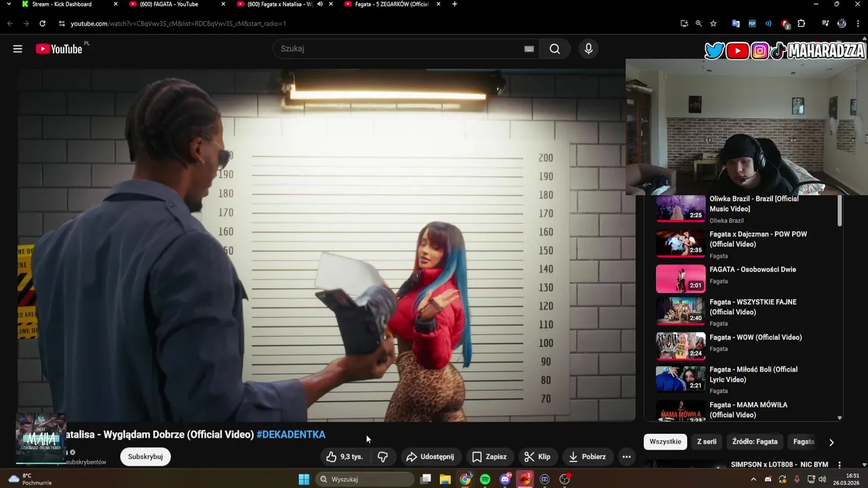868x488 pixels.
Task: Create a clip with the Klip button
Action: (x=537, y=457)
